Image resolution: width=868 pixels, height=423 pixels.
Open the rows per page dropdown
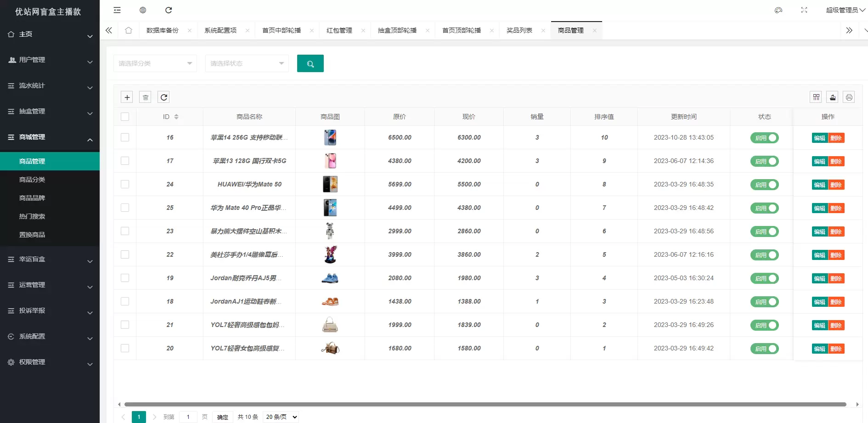(x=281, y=417)
